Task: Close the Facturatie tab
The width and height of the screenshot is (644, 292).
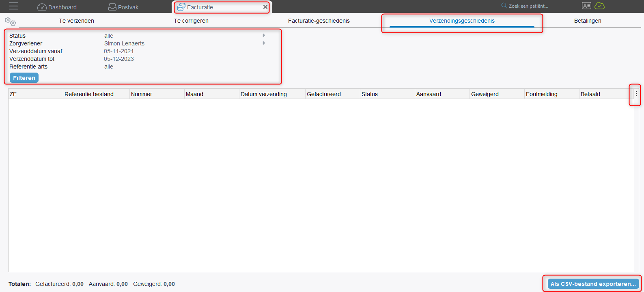Action: [x=265, y=7]
